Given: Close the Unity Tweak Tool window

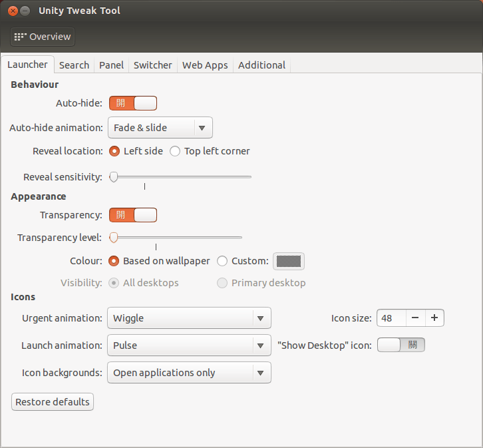Looking at the screenshot, I should [13, 11].
